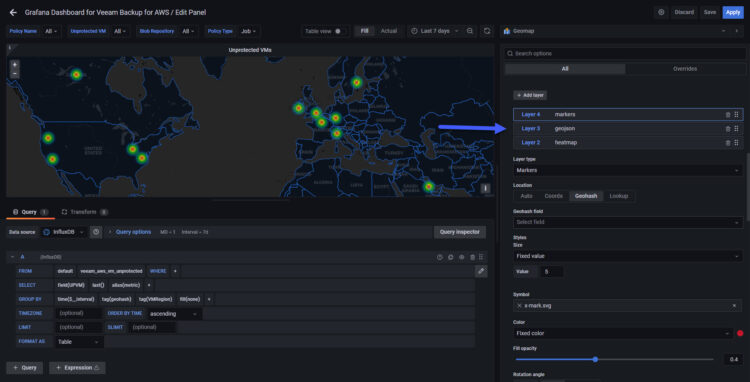Screen dimensions: 750x382
Task: Choose Geohash location mode
Action: coord(586,196)
